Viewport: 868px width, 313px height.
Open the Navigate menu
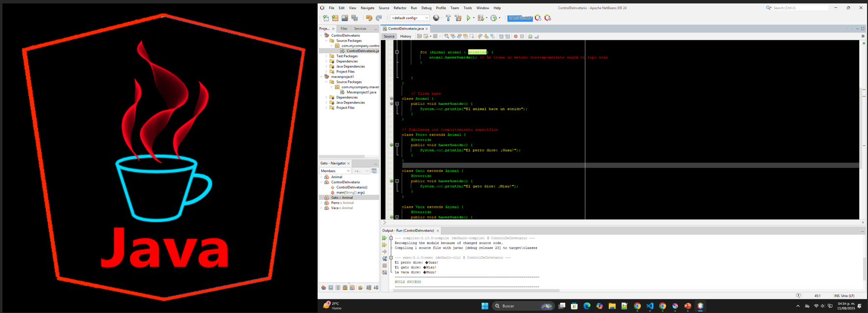[368, 8]
